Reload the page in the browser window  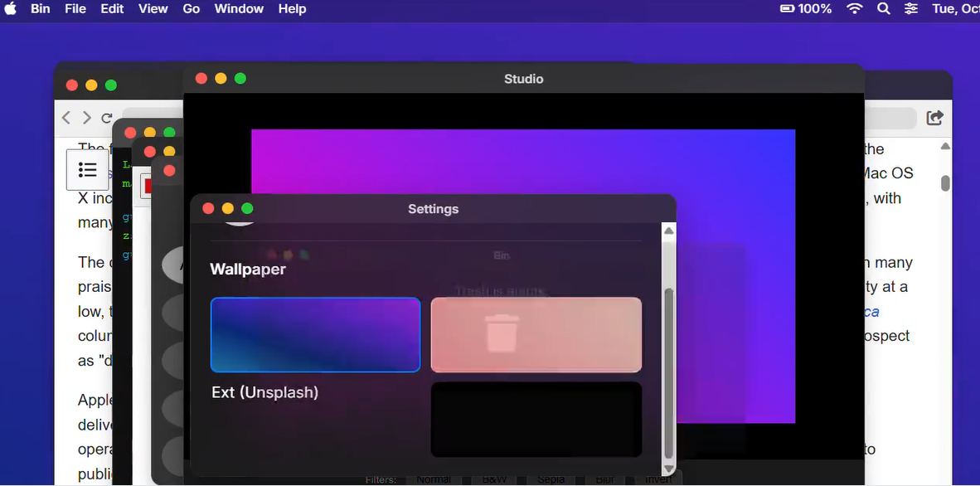click(107, 118)
